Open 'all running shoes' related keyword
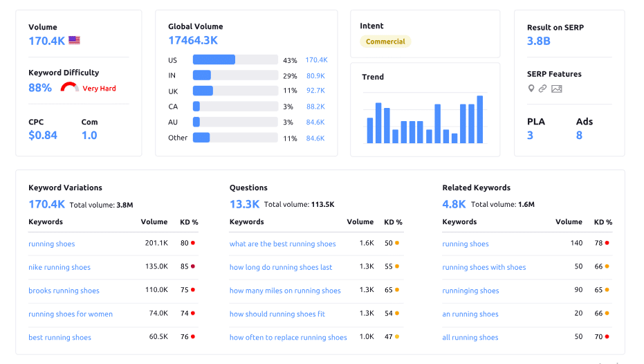The height and width of the screenshot is (364, 644). coord(470,337)
